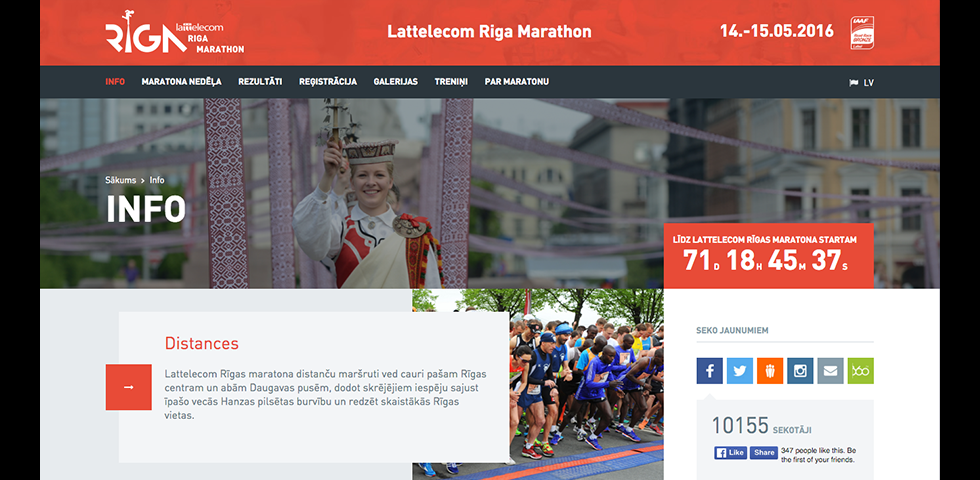Open the Maratona nedēļa menu
The width and height of the screenshot is (980, 480).
(x=181, y=82)
